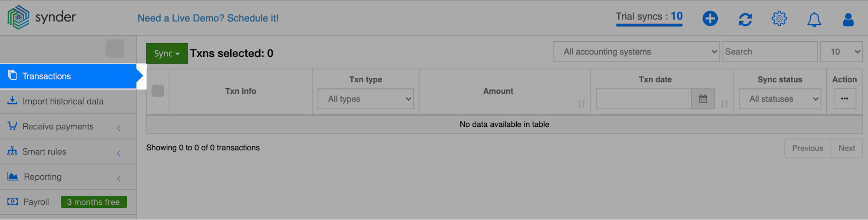Collapse the sidebar with arrows toggle

pyautogui.click(x=115, y=48)
